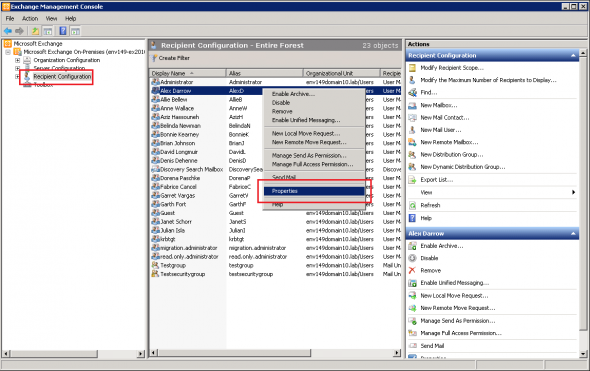
Task: Click red Remove X icon
Action: click(412, 270)
